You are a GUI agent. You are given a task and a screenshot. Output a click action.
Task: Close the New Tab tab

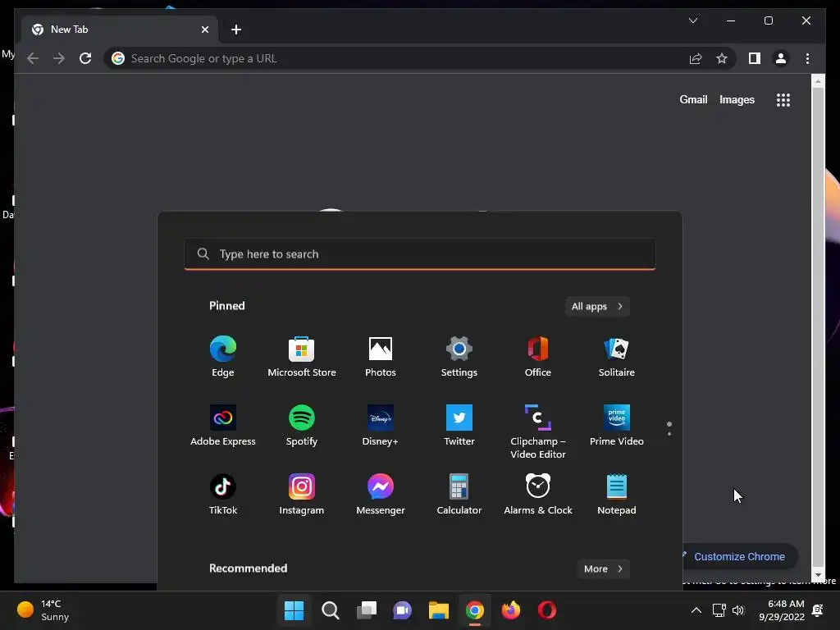coord(204,30)
